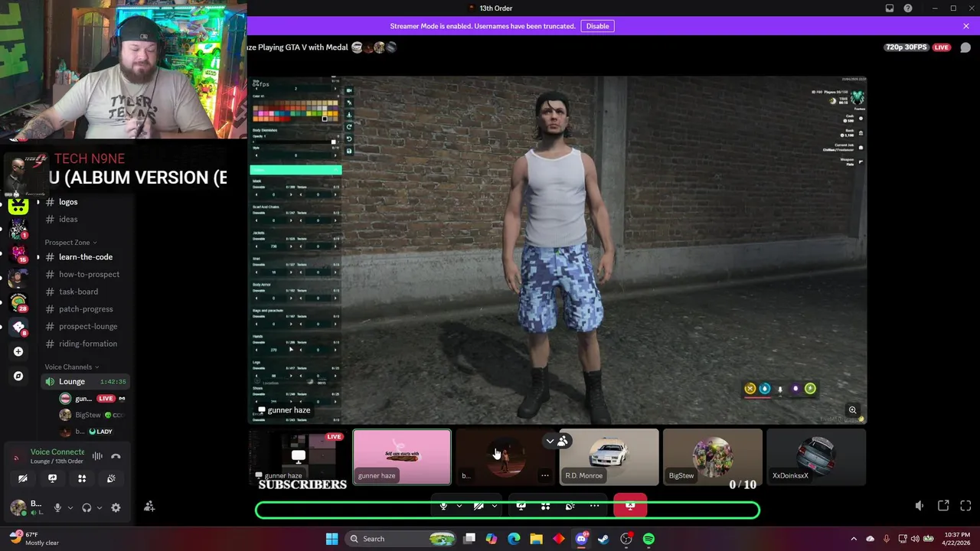Screen dimensions: 980x551
Task: Expand camera options in call bar
Action: pos(495,506)
